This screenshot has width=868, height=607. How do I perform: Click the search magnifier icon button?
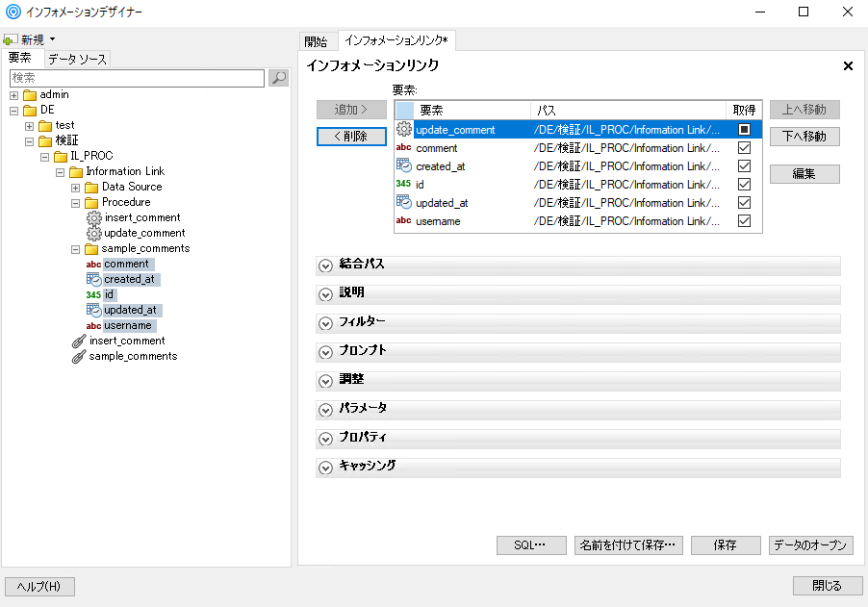[x=278, y=78]
